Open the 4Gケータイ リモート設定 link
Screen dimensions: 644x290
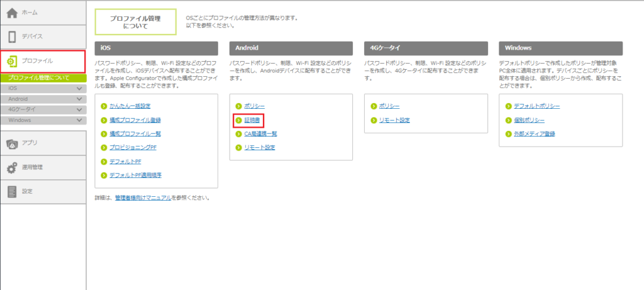point(394,120)
